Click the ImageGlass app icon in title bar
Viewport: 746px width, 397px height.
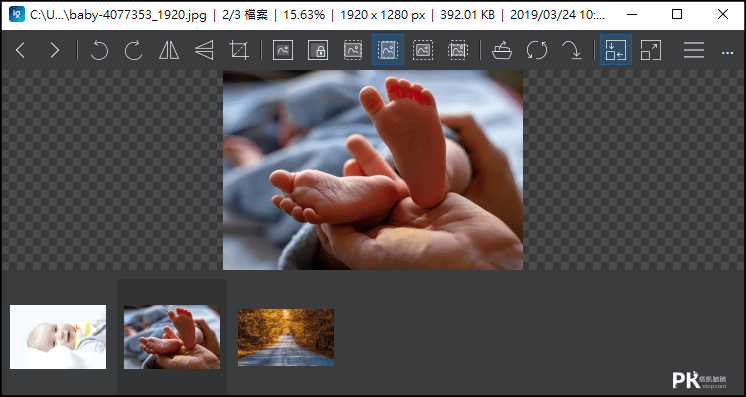pyautogui.click(x=17, y=14)
